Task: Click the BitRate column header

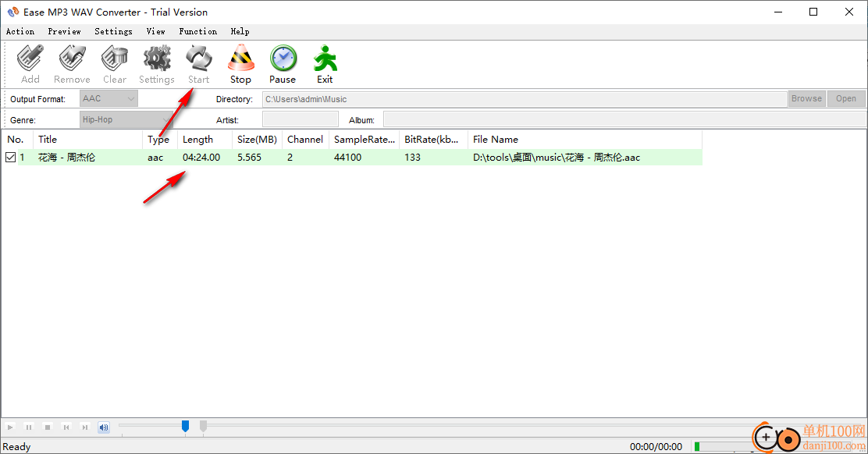Action: (x=433, y=140)
